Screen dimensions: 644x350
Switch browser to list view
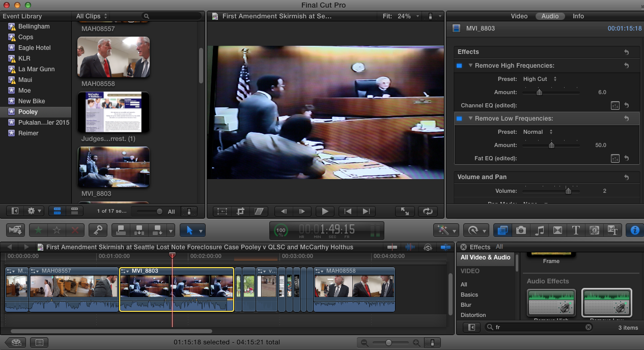(74, 211)
